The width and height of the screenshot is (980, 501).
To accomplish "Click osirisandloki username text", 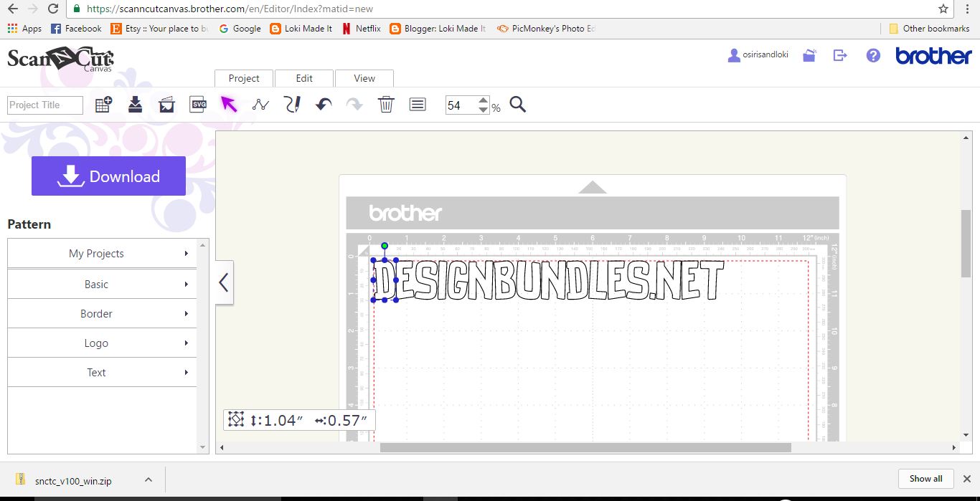I will point(765,54).
